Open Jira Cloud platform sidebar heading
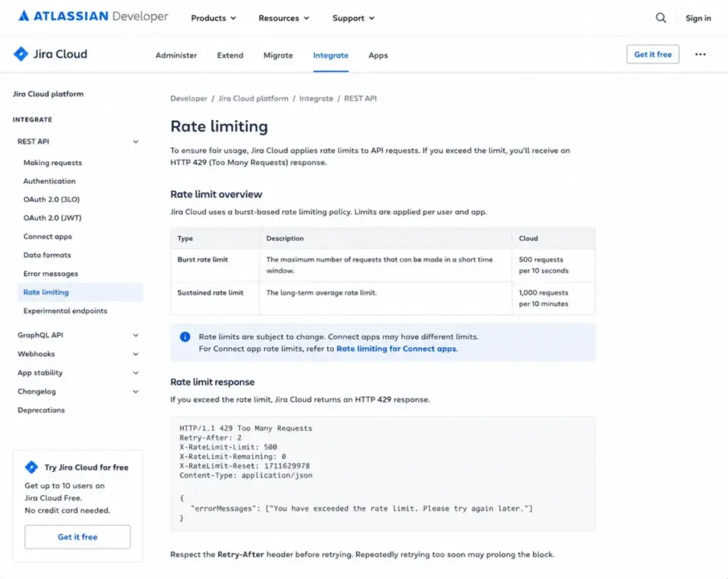Viewport: 728px width, 579px height. (x=48, y=94)
